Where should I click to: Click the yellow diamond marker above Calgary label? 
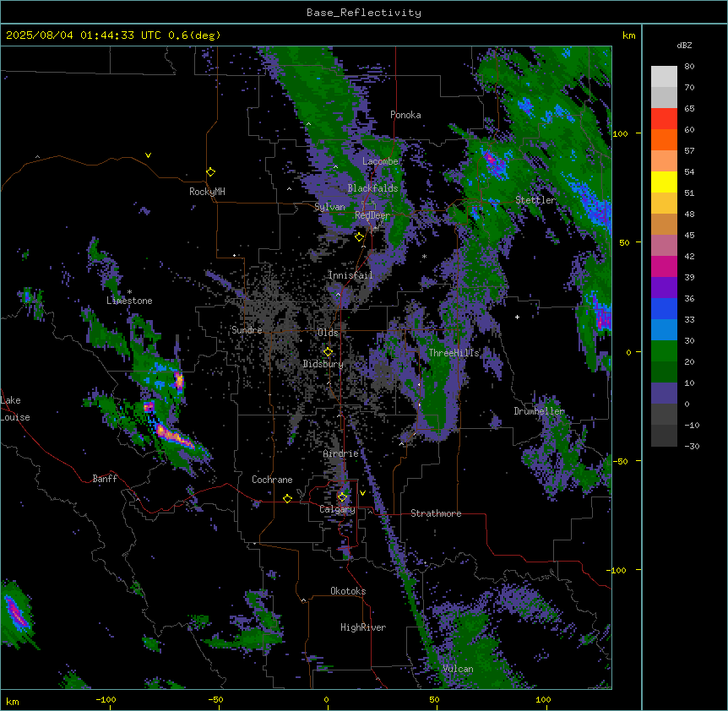pos(342,497)
